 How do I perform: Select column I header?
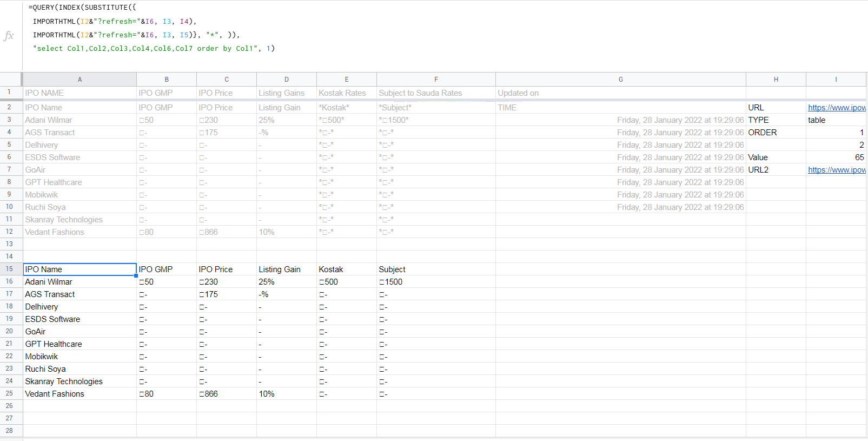coord(836,80)
